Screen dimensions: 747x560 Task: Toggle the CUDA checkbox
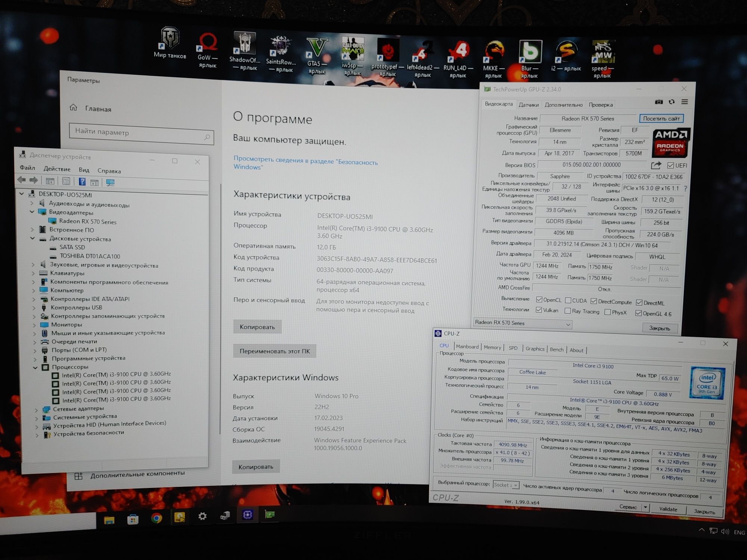(x=568, y=300)
